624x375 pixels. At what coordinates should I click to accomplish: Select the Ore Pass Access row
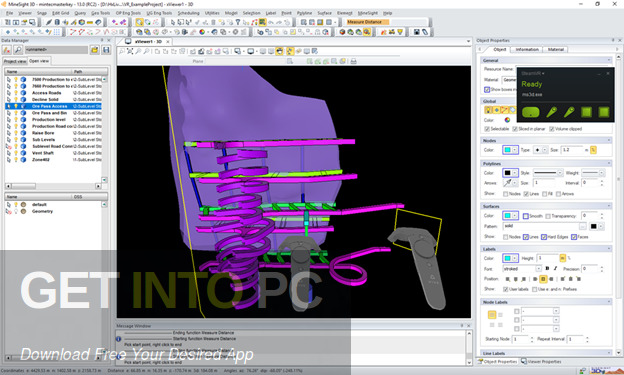point(54,106)
